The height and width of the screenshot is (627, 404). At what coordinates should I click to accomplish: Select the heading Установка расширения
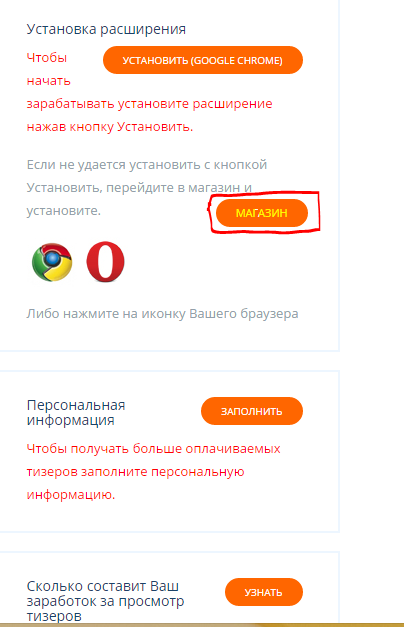pos(106,29)
